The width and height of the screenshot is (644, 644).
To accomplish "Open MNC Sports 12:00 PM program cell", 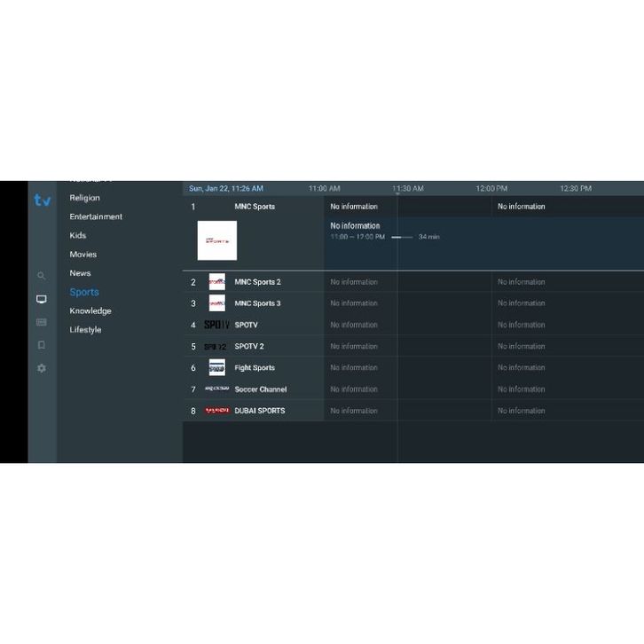I will tap(568, 207).
